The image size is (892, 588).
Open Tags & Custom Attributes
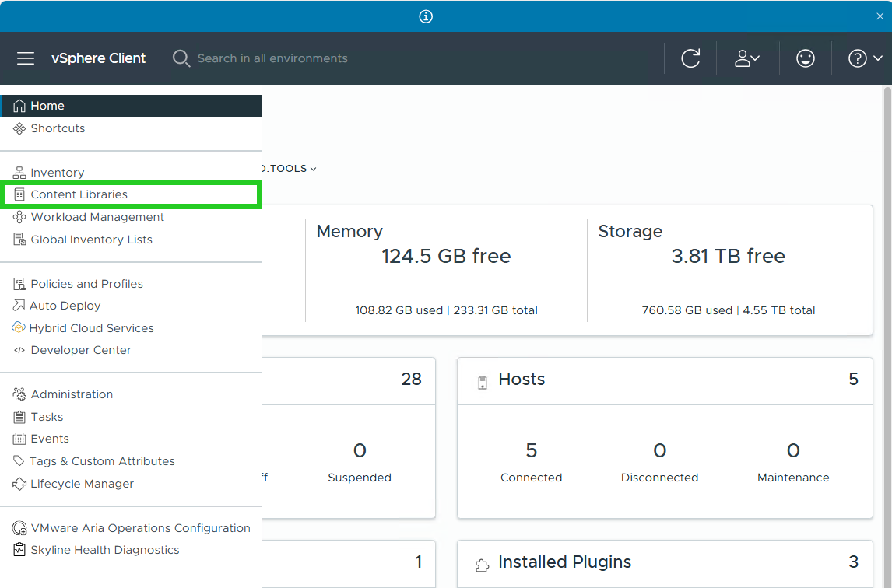click(101, 460)
